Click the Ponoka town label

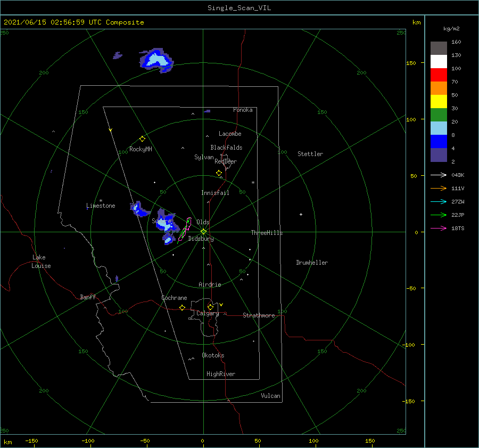click(x=243, y=110)
